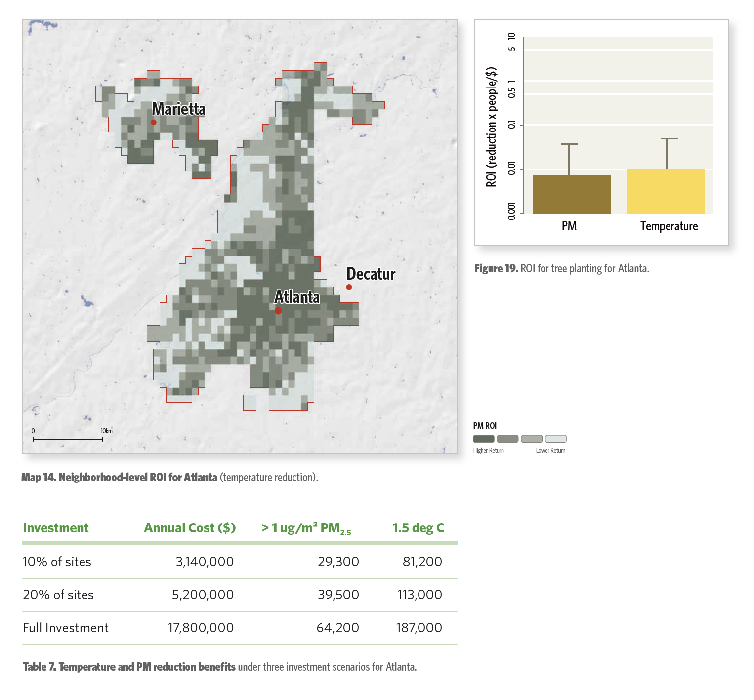Click the error bar above Temperature bar

[x=667, y=153]
